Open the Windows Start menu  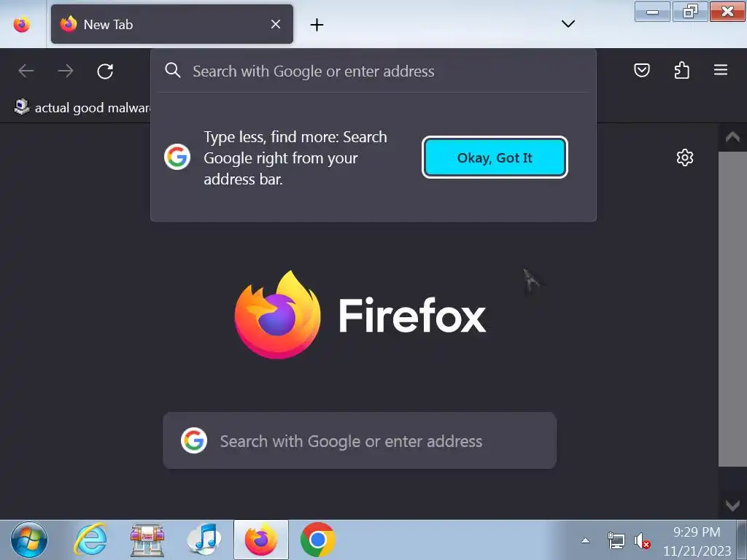[x=29, y=540]
